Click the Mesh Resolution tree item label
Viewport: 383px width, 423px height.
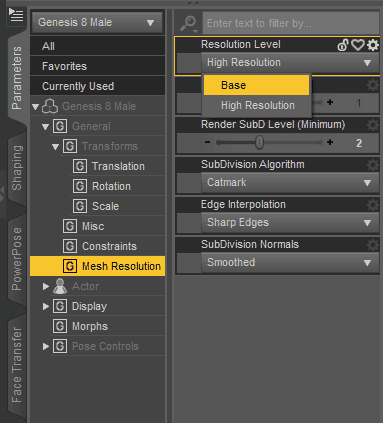pyautogui.click(x=121, y=266)
